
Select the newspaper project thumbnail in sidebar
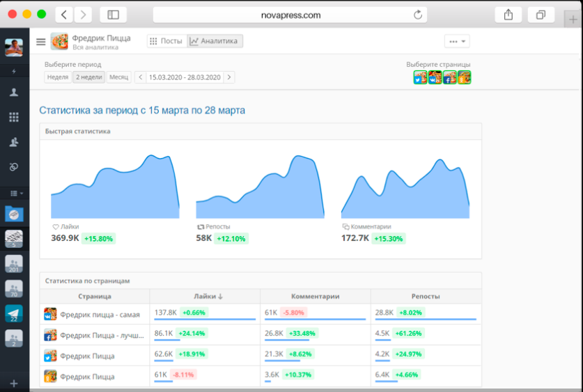click(x=14, y=239)
